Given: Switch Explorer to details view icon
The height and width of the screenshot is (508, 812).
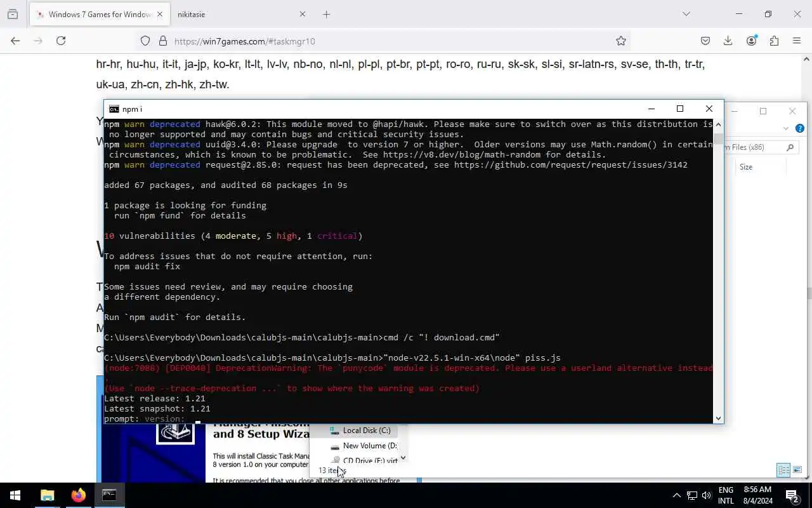Looking at the screenshot, I should coord(783,470).
